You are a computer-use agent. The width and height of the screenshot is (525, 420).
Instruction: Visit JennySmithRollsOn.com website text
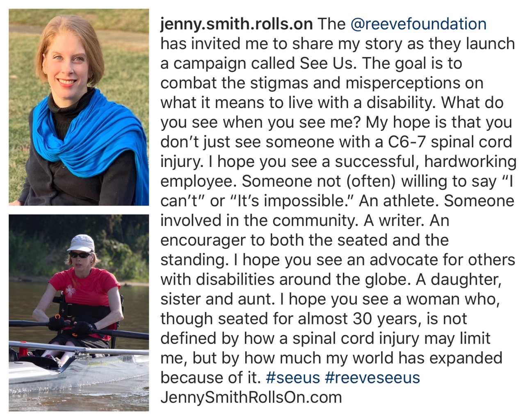pos(251,397)
